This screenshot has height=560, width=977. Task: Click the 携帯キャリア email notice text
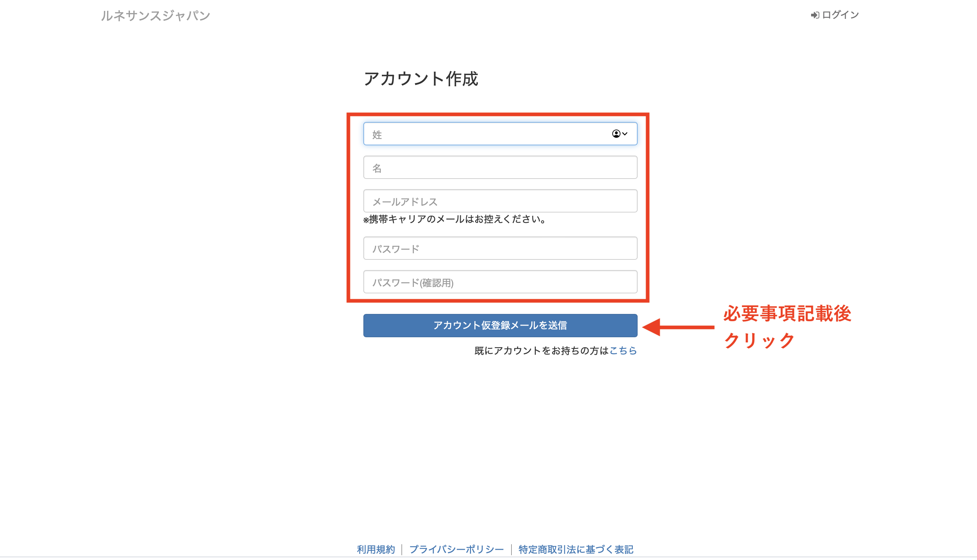(x=454, y=219)
